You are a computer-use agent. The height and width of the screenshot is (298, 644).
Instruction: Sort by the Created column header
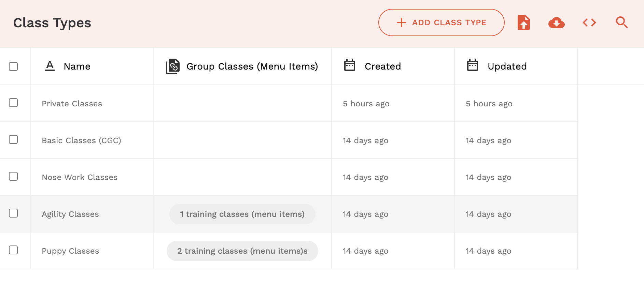pyautogui.click(x=383, y=66)
